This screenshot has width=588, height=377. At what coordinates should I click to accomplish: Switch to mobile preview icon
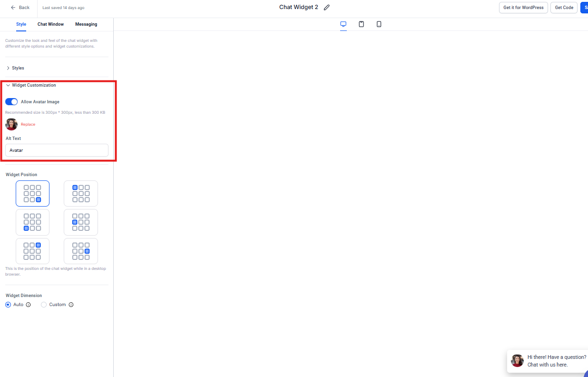point(379,24)
